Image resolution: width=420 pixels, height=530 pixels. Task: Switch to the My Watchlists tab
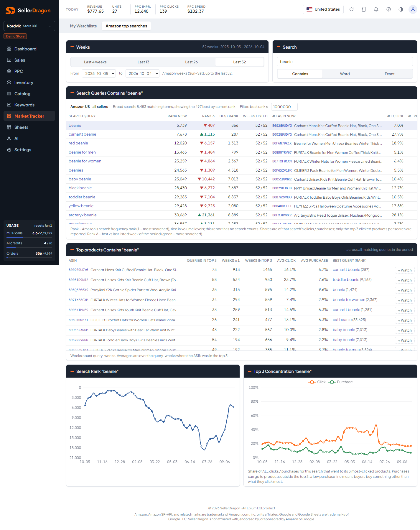coord(83,26)
